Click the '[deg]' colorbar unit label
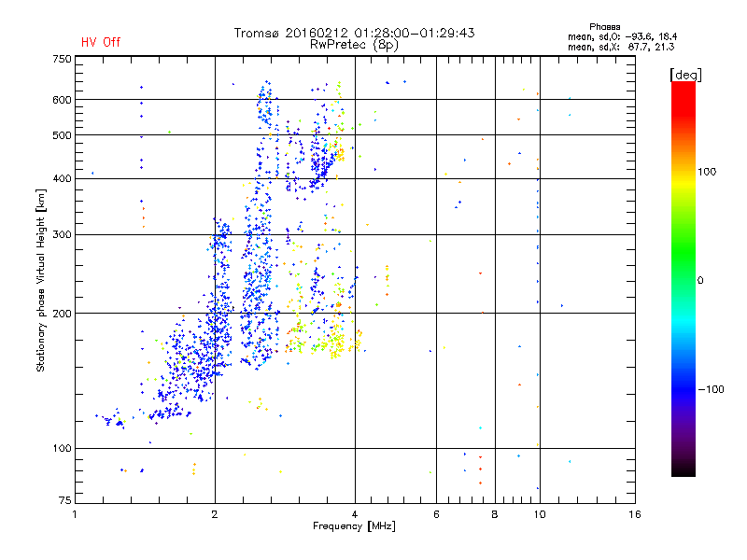Viewport: 747px width, 560px height. click(x=685, y=75)
